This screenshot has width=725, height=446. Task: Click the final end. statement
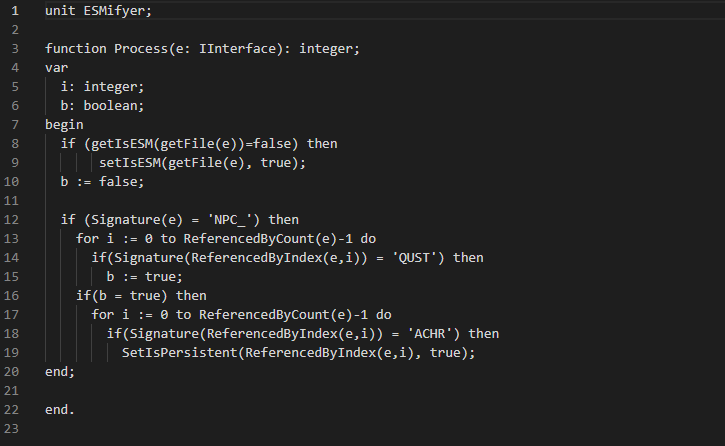(x=60, y=409)
